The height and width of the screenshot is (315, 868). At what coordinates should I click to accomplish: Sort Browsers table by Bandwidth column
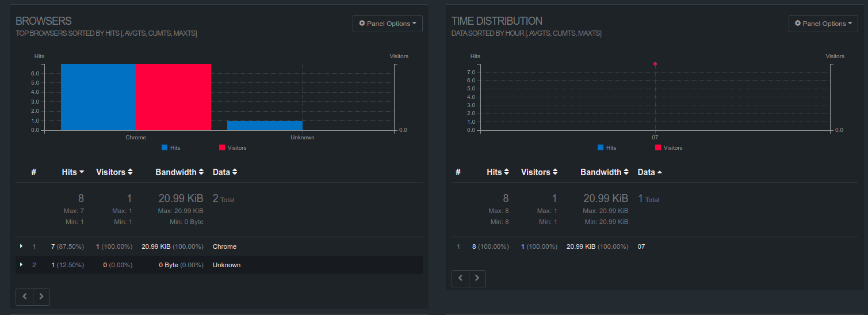179,172
